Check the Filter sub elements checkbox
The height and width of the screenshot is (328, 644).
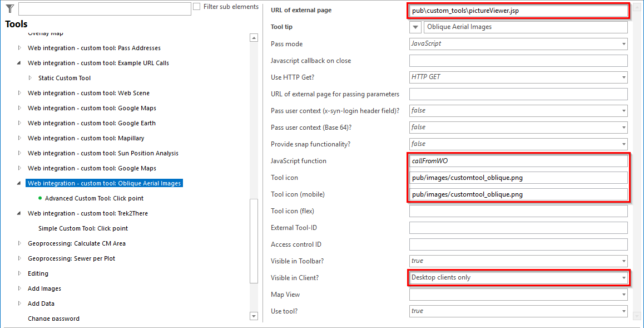tap(196, 6)
